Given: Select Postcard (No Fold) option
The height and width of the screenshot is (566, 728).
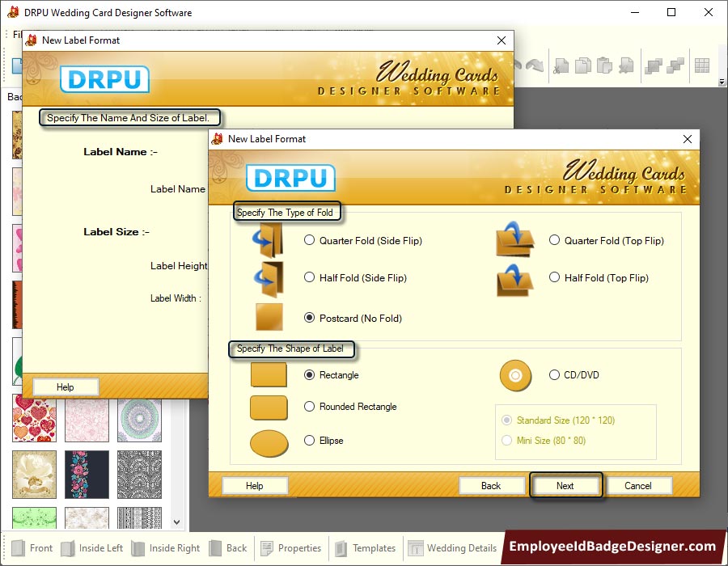Looking at the screenshot, I should coord(309,319).
